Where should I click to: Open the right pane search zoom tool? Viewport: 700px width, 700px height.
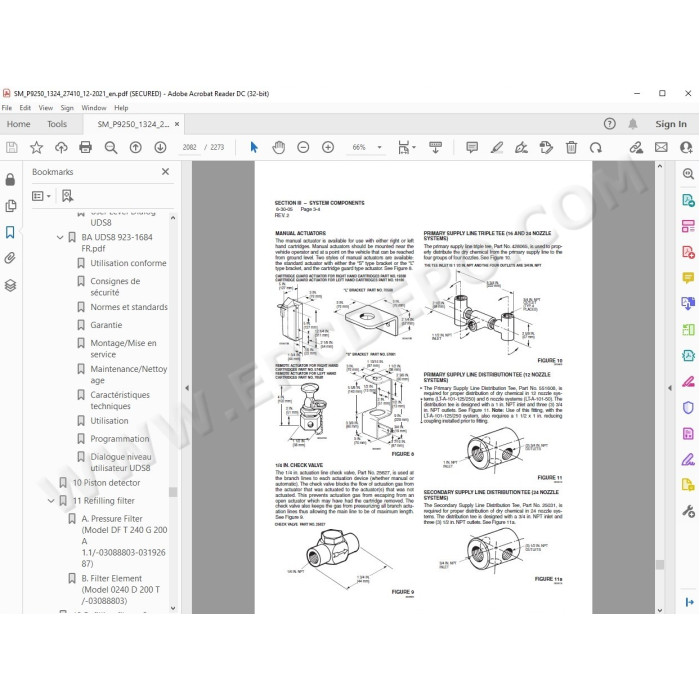pyautogui.click(x=688, y=174)
